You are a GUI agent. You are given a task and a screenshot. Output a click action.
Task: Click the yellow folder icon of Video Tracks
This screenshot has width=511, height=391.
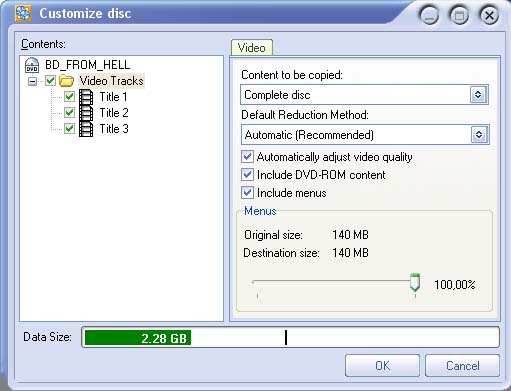(66, 81)
